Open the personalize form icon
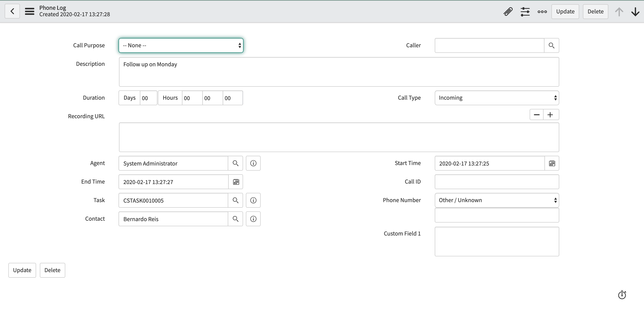 coord(525,11)
